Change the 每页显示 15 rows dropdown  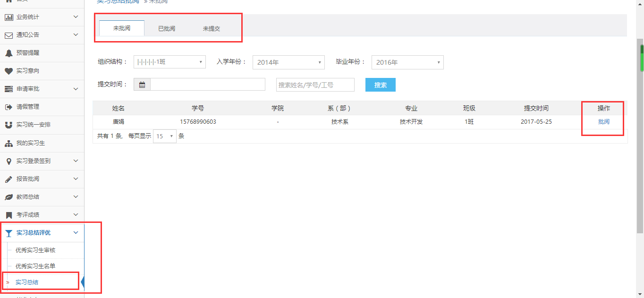tap(165, 136)
